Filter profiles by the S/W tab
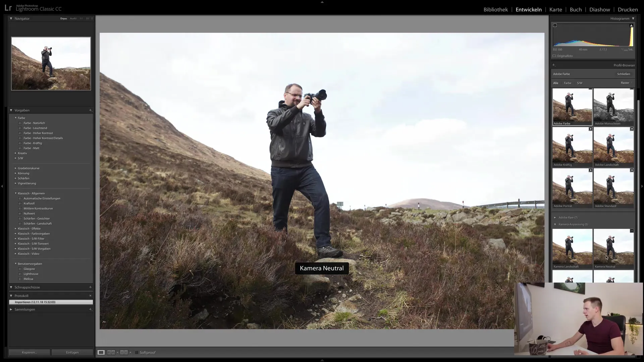644x362 pixels. 580,83
